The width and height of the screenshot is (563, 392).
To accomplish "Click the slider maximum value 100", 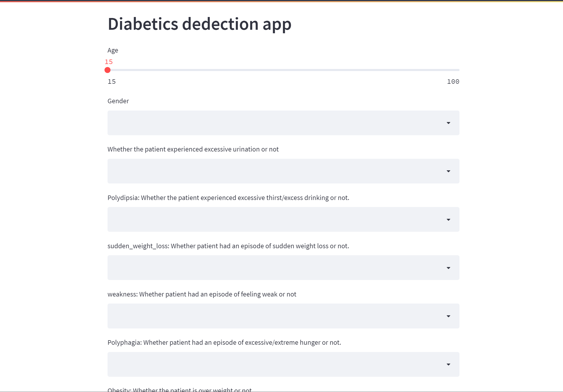I will (x=453, y=82).
